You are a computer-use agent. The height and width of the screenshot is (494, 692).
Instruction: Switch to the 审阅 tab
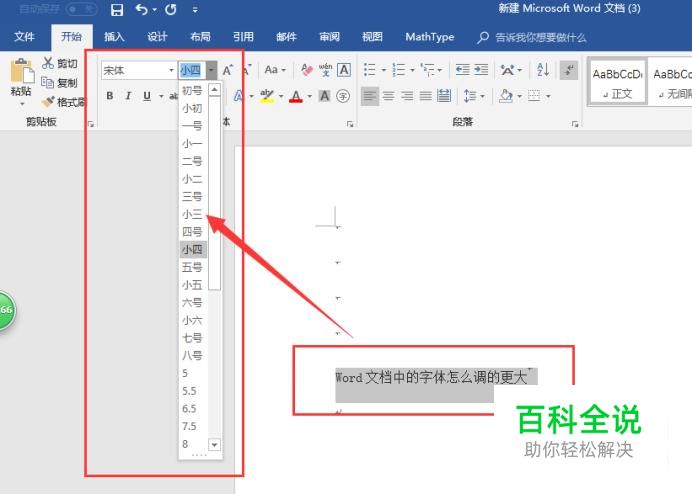329,37
